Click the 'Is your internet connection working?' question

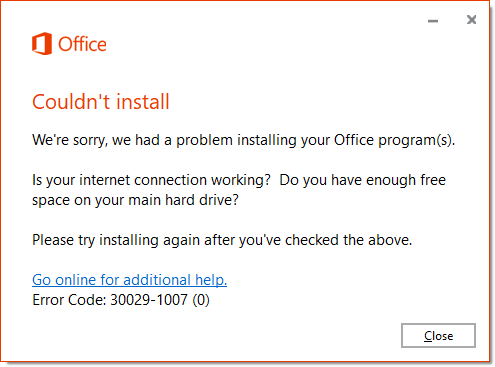tap(151, 180)
